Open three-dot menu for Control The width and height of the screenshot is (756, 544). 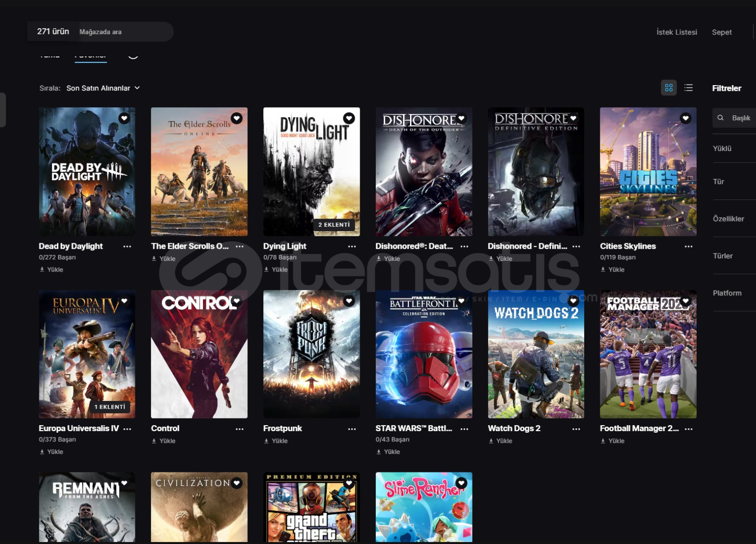[240, 429]
